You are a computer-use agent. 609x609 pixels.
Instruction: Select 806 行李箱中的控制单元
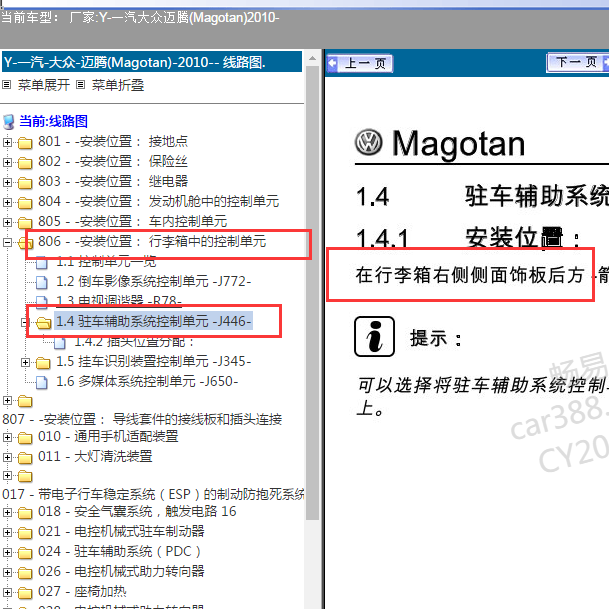(x=152, y=242)
